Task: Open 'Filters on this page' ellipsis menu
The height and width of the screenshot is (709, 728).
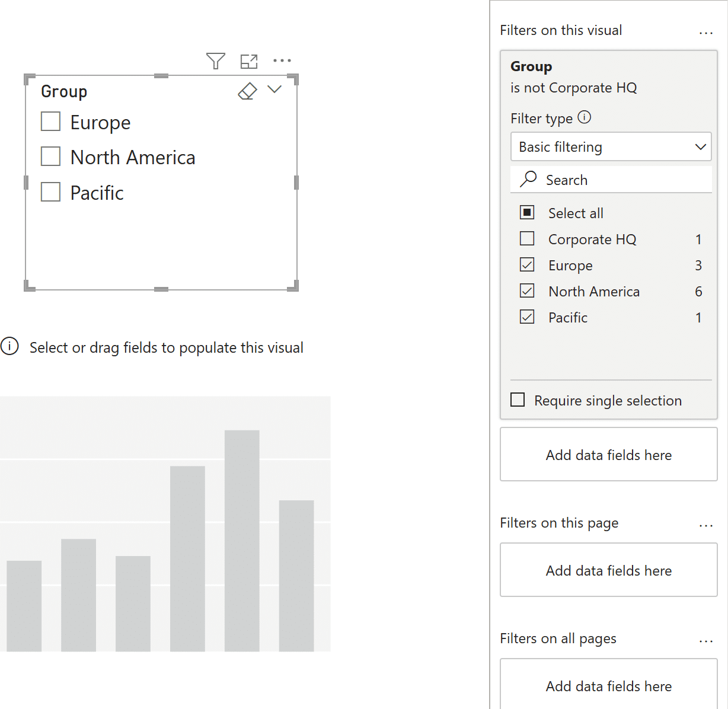Action: pyautogui.click(x=705, y=525)
